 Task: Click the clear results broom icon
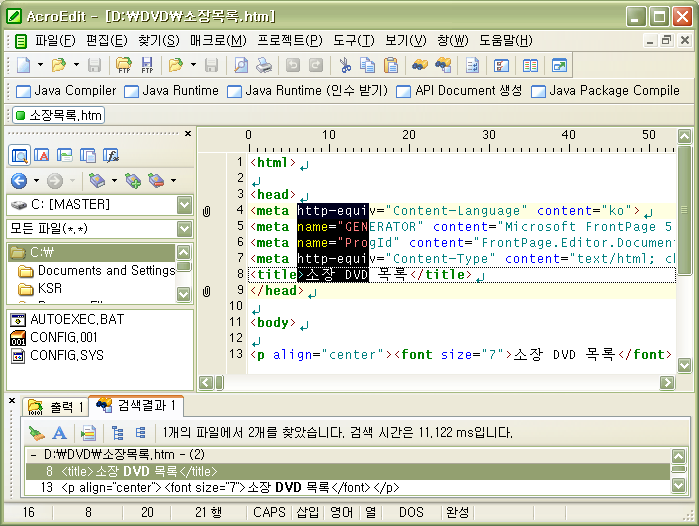[37, 433]
